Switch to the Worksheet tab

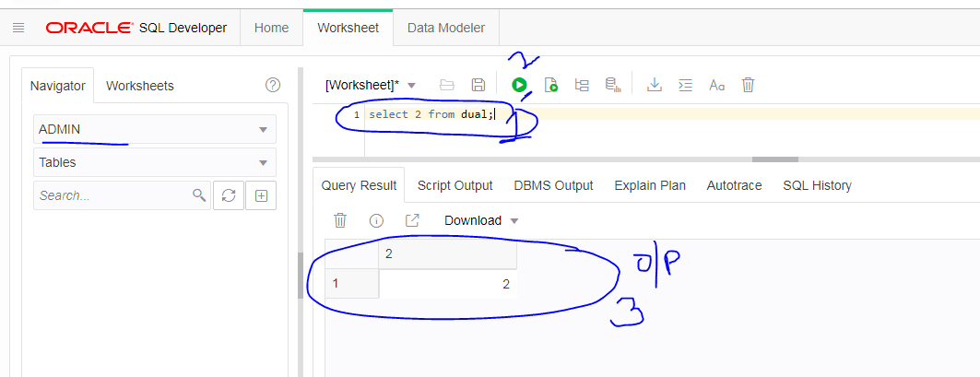click(348, 28)
